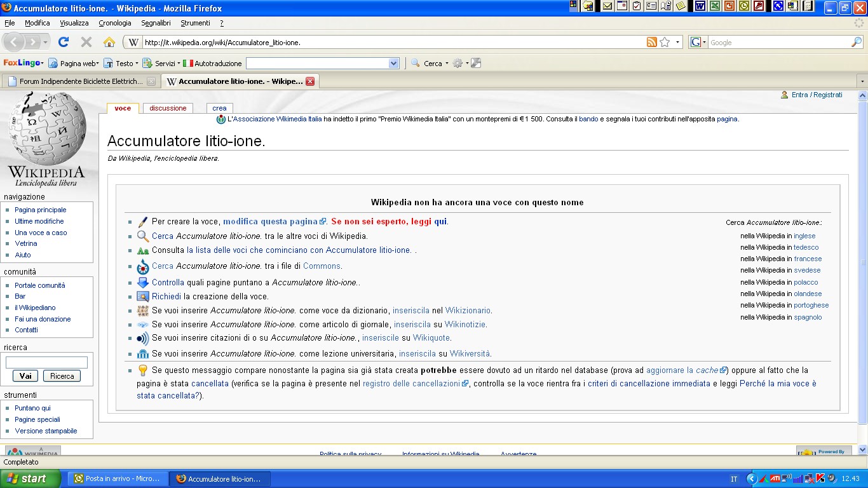Click the search magnifier in Google box
This screenshot has height=488, width=868.
click(857, 42)
